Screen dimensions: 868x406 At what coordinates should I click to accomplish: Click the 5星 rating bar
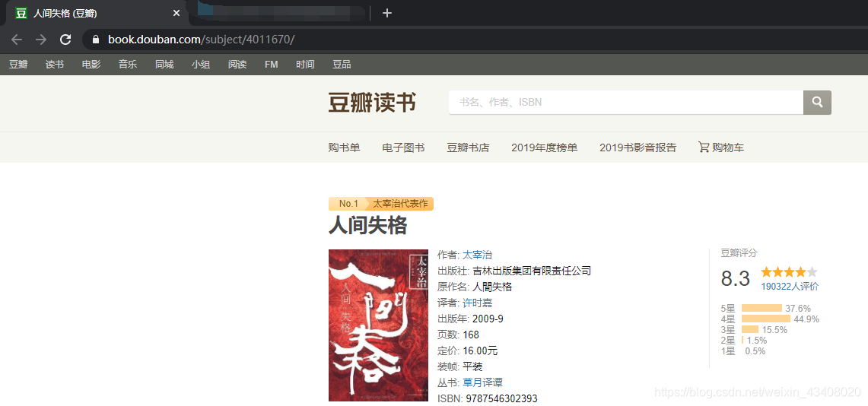(761, 308)
